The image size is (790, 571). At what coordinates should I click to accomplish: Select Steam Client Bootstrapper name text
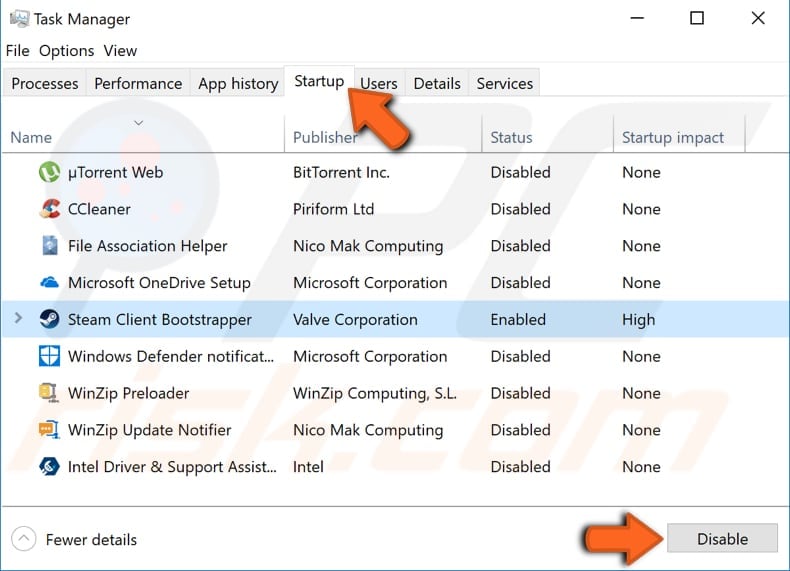(160, 320)
